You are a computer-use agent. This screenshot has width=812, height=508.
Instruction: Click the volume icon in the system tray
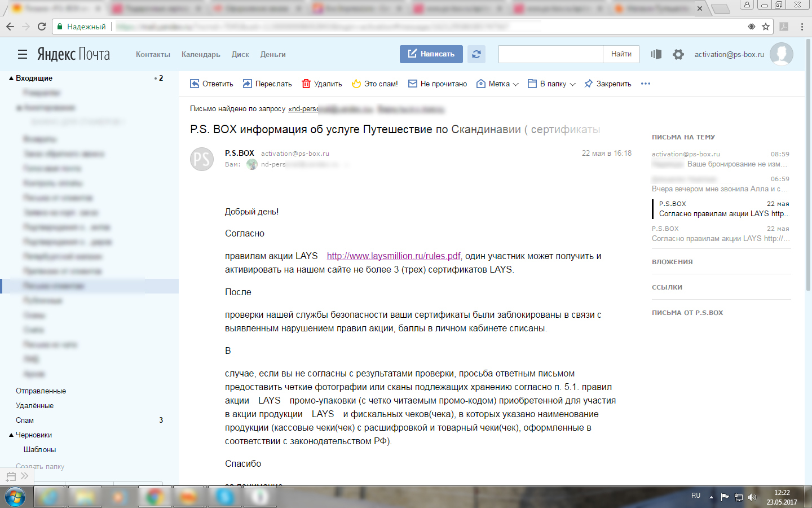(x=752, y=497)
